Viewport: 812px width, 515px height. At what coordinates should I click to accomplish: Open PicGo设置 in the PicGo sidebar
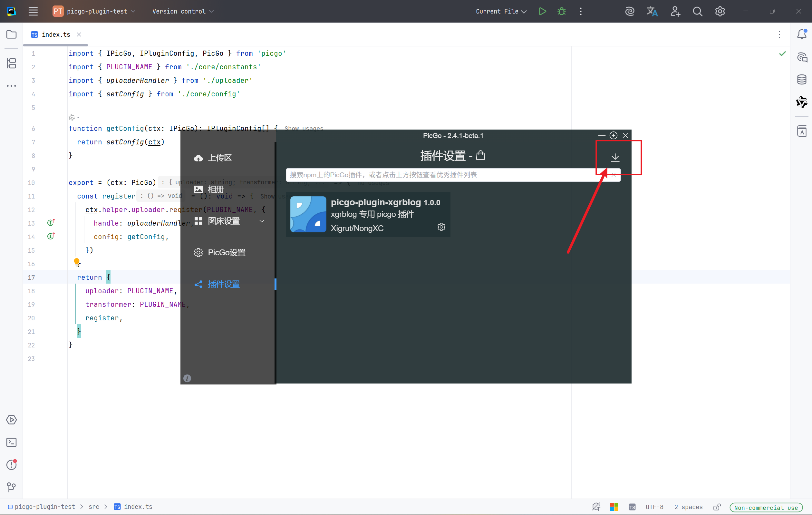(220, 253)
